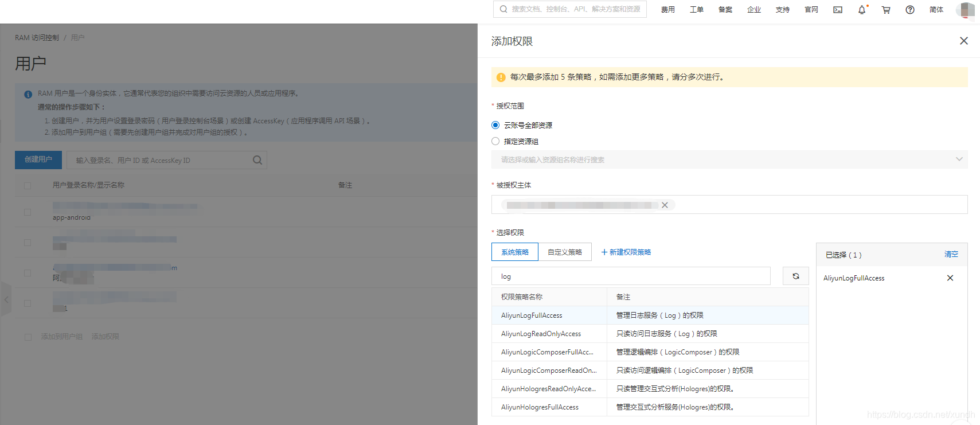Viewport: 980px width, 425px height.
Task: Click the user login name search field
Action: pos(167,160)
